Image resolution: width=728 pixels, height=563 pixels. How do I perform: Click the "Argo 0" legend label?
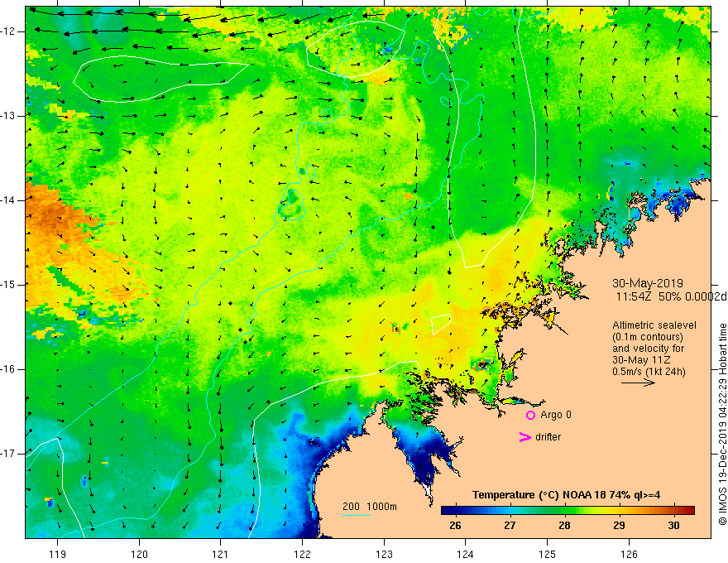coord(556,415)
